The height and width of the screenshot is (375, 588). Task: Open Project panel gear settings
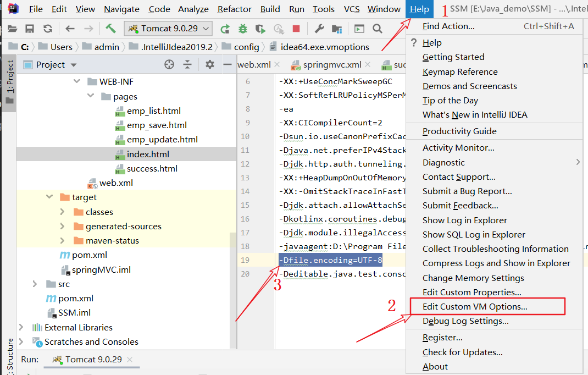(x=209, y=64)
